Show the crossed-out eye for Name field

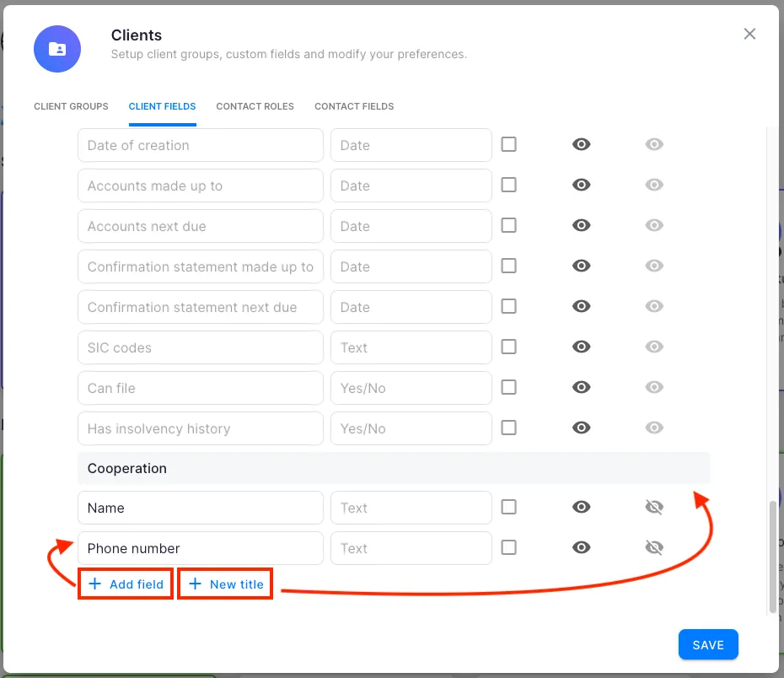pyautogui.click(x=654, y=508)
